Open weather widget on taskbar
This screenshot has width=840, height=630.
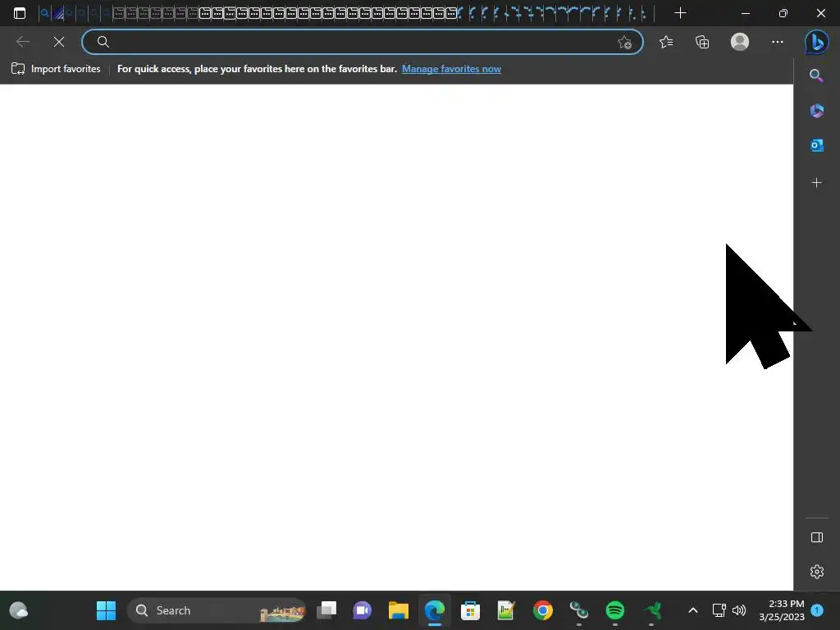(x=19, y=610)
